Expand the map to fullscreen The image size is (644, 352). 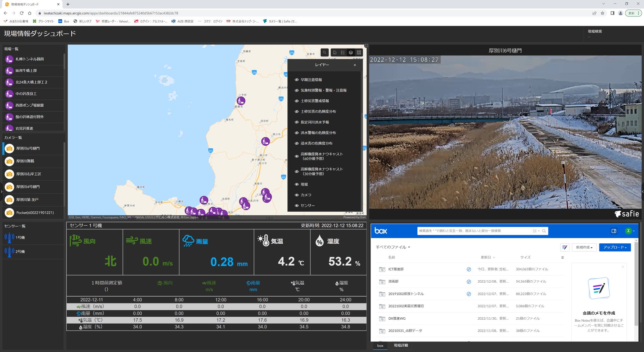coord(366,46)
